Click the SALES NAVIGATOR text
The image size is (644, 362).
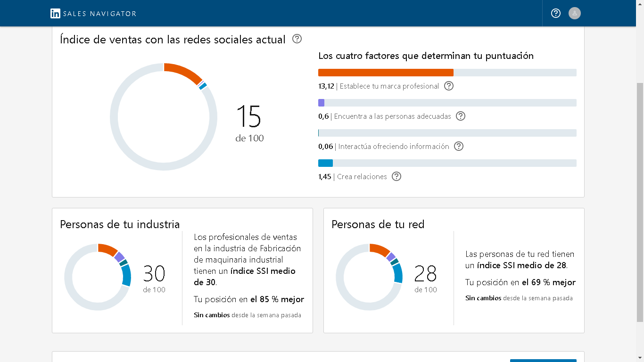coord(99,14)
